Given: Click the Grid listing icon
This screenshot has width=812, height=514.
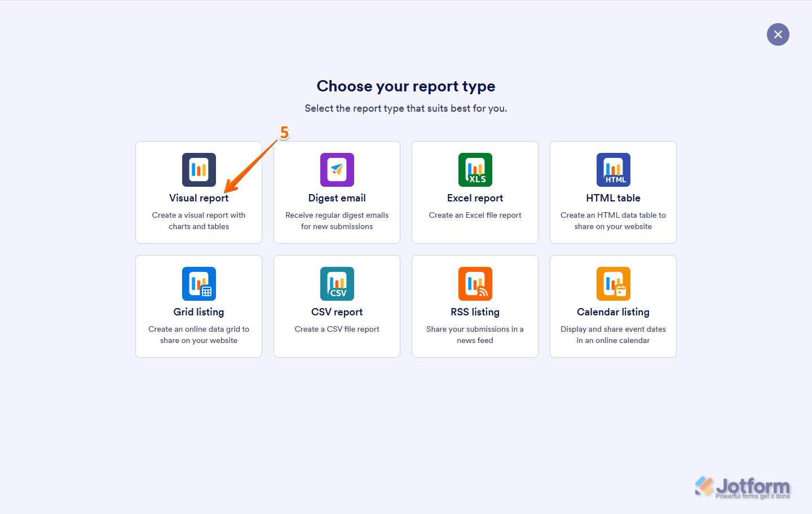Looking at the screenshot, I should [x=198, y=284].
